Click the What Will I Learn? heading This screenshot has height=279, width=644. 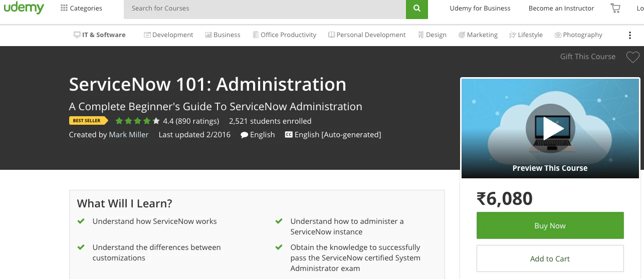click(124, 203)
